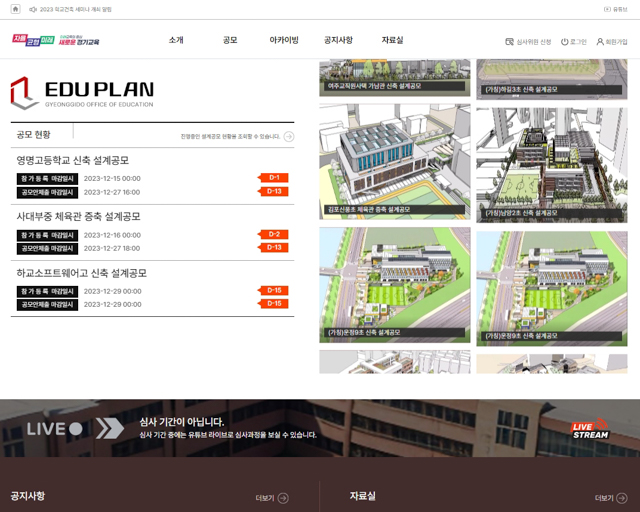
Task: Click the 심사위원 신청 icon
Action: (x=510, y=42)
